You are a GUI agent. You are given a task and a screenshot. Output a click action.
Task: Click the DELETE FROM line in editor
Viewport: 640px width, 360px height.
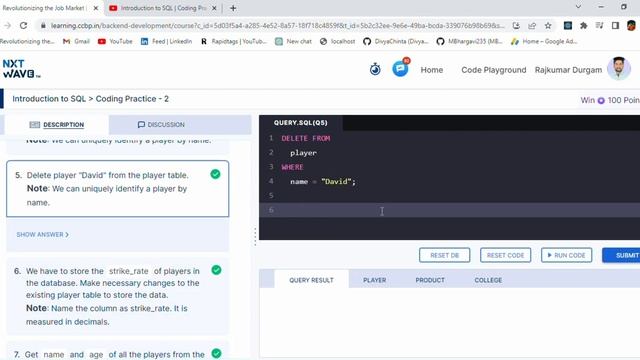[x=306, y=138]
